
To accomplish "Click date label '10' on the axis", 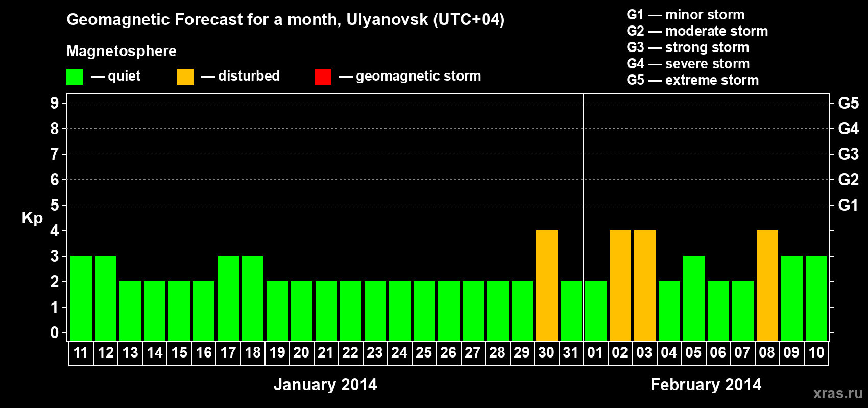I will (816, 352).
